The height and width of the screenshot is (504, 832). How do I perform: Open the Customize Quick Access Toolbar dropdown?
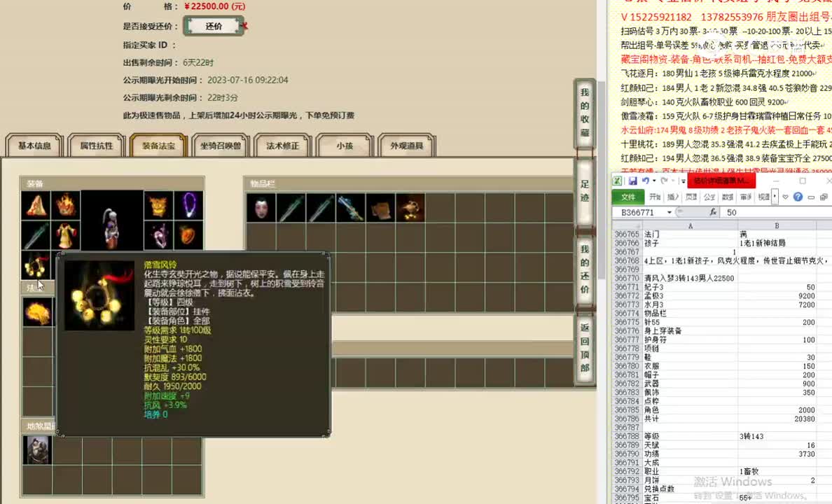tap(682, 181)
